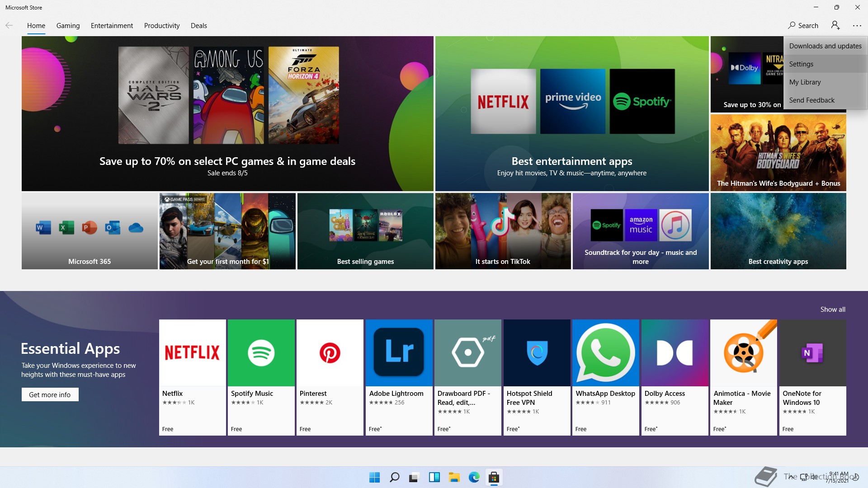Go back using the back arrow

pos(9,26)
